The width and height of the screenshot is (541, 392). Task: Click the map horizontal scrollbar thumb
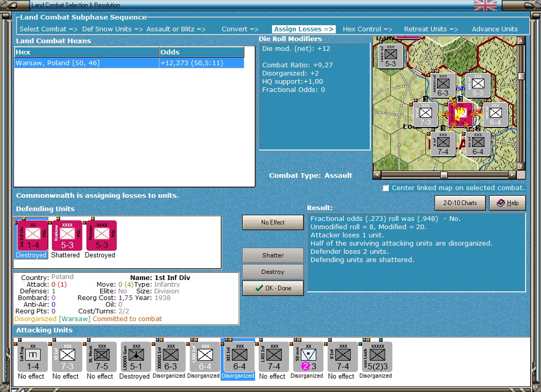tap(444, 175)
